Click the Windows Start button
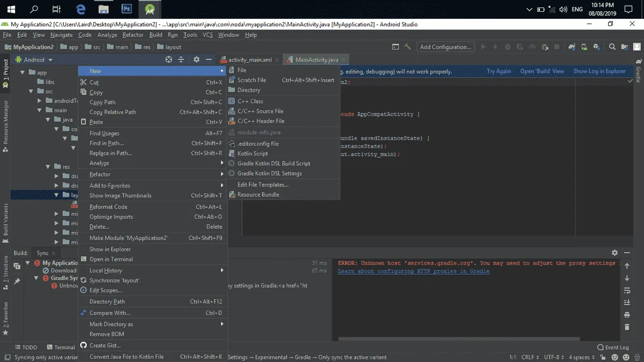 tap(11, 9)
